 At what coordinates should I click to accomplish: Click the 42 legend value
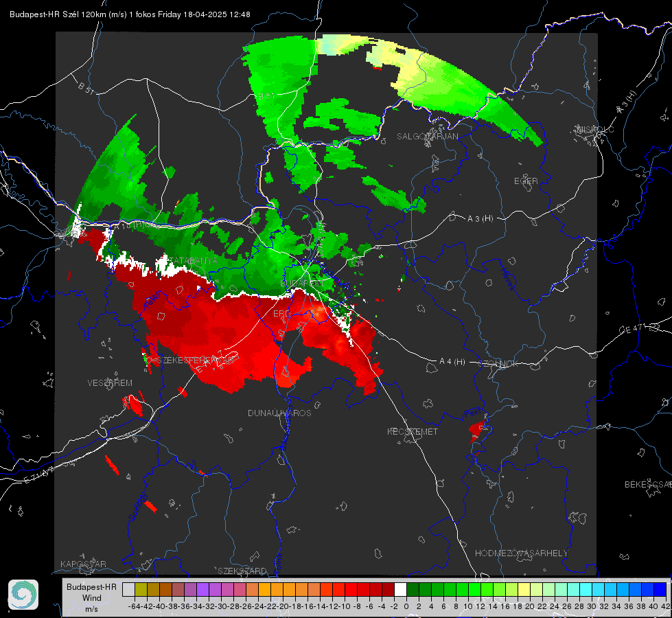click(665, 606)
